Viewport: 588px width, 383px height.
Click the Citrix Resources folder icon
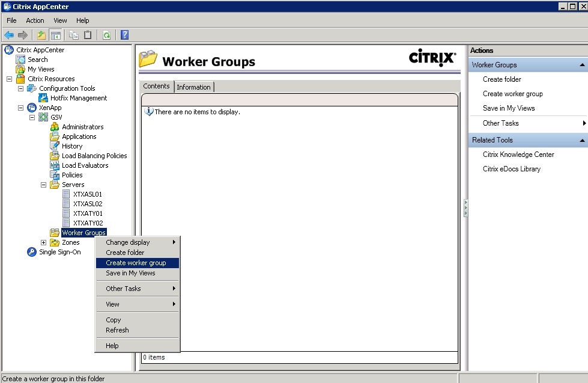[20, 79]
